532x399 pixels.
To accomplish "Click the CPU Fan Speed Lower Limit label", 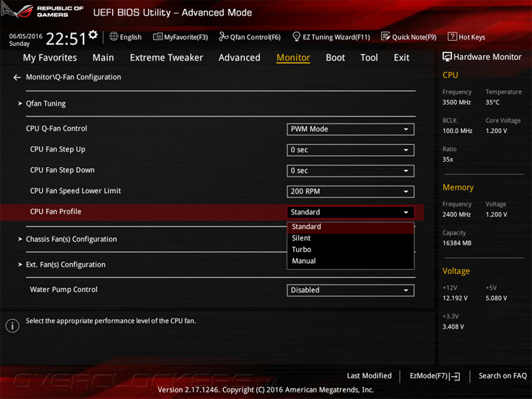I will 75,191.
